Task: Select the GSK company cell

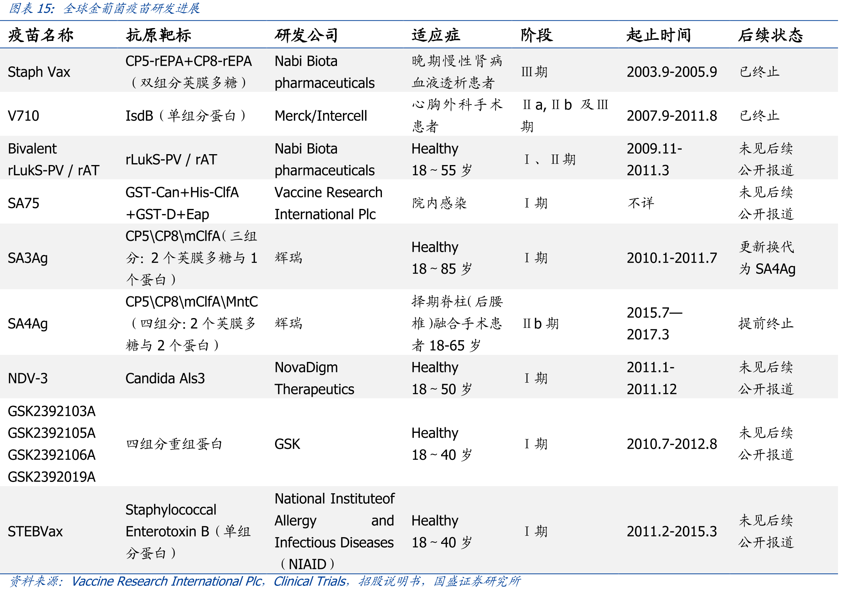Action: [287, 444]
